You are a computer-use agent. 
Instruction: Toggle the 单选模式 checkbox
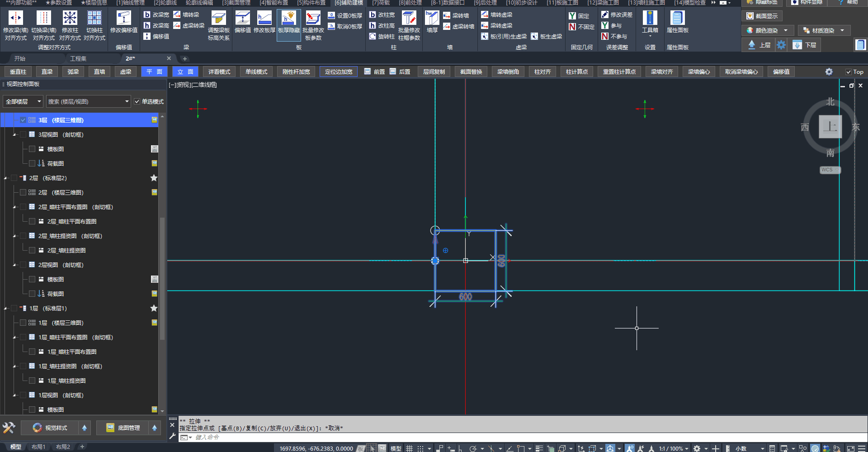(x=137, y=102)
